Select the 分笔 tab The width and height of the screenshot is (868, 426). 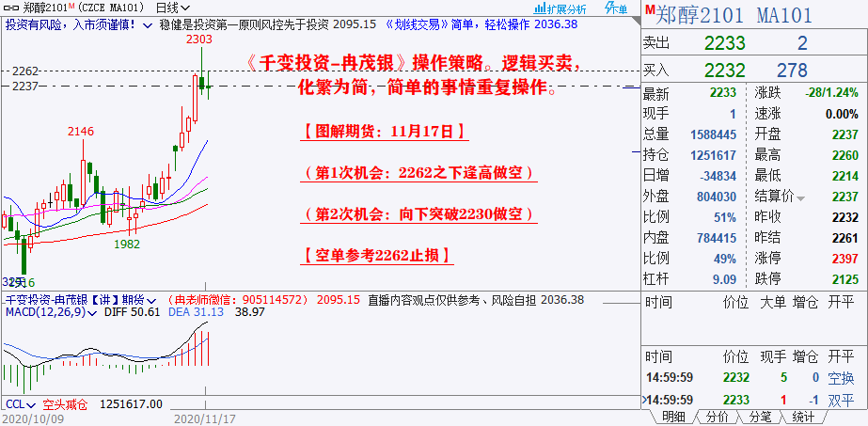click(x=760, y=417)
